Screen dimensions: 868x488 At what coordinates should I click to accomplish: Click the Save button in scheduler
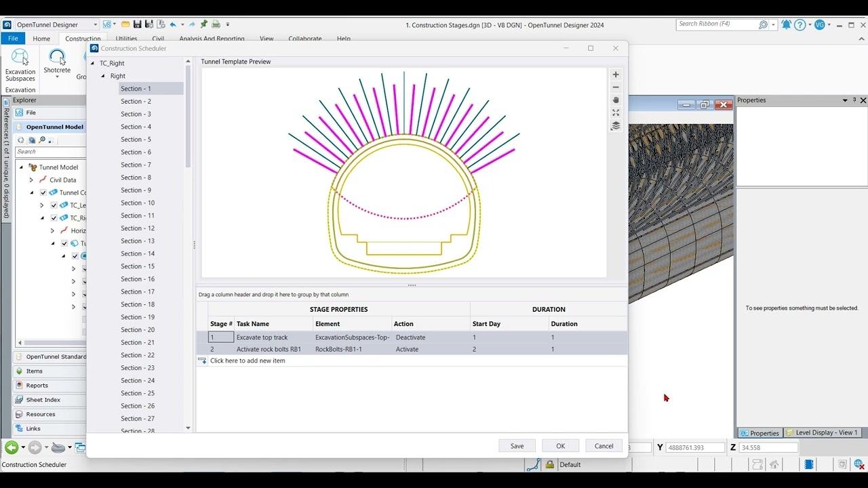[517, 446]
